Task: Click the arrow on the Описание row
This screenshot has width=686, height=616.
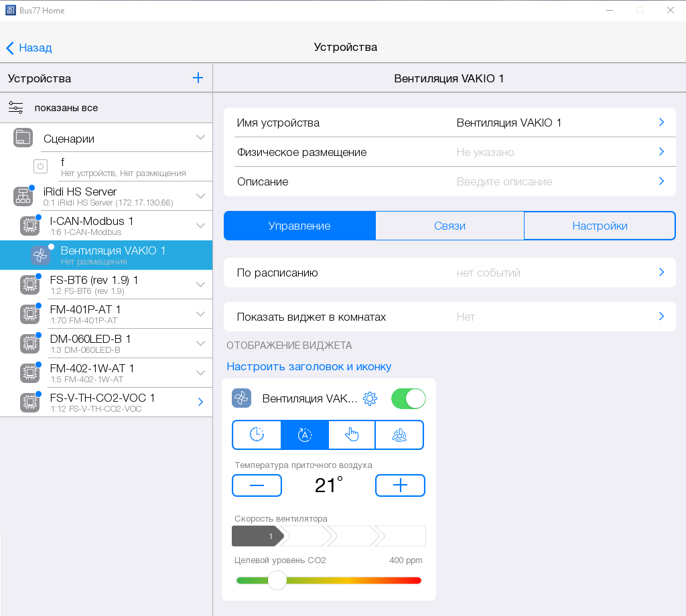Action: 661,181
